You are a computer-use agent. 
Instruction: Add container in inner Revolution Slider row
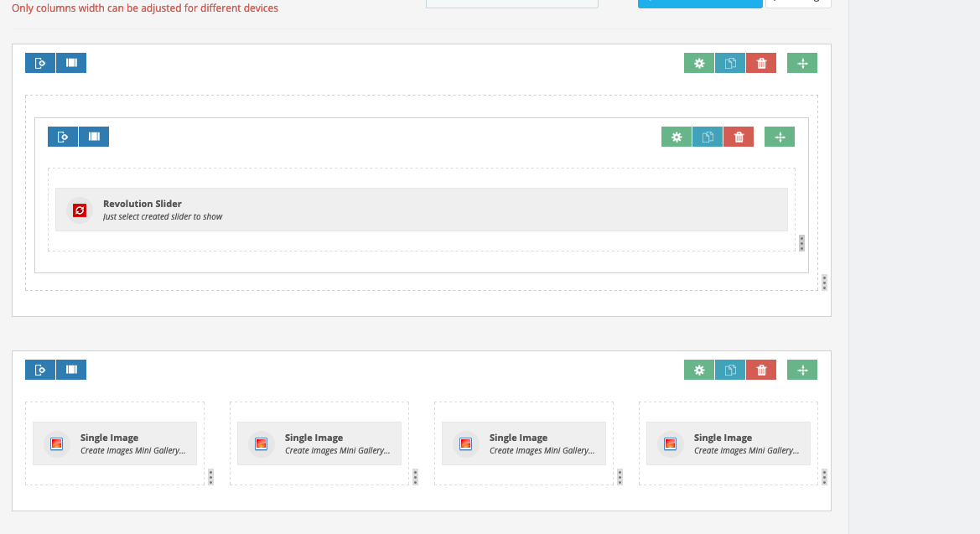pyautogui.click(x=63, y=137)
